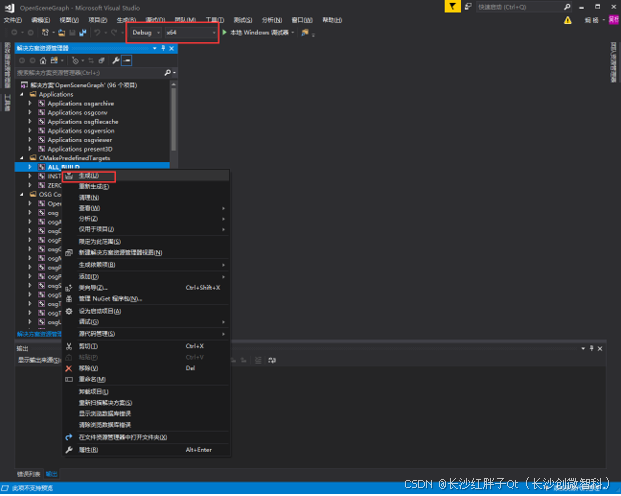Click the Redo toolbar icon
The image size is (621, 496).
click(114, 32)
